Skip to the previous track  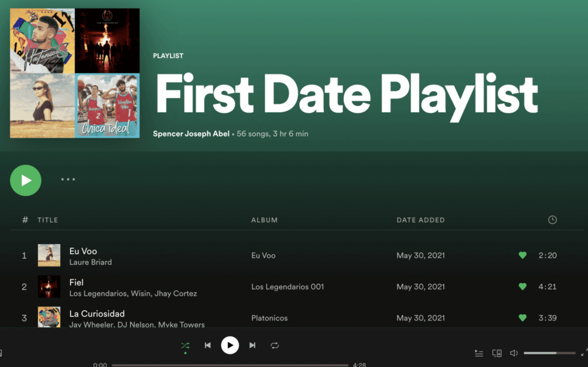[x=207, y=345]
